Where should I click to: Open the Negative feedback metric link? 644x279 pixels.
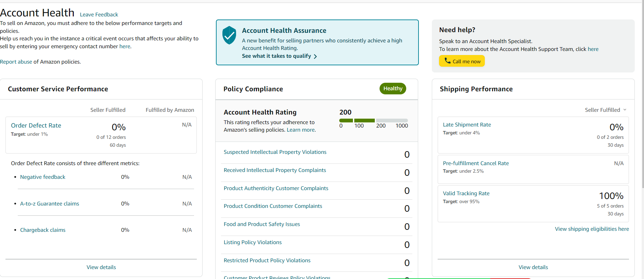(43, 177)
